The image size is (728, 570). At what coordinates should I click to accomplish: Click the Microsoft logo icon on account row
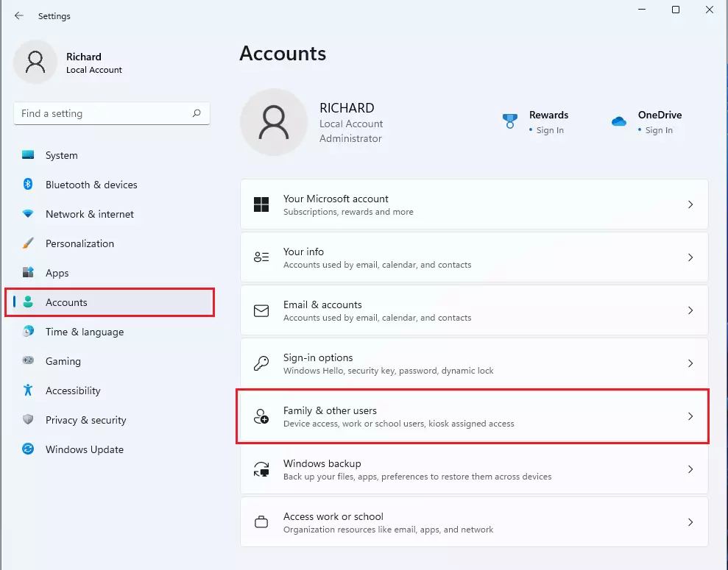coord(261,204)
